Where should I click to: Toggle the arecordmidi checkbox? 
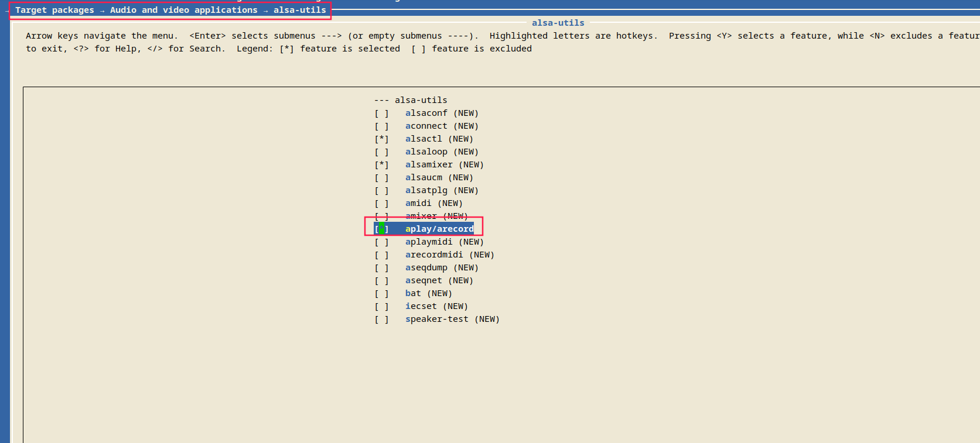(x=381, y=255)
